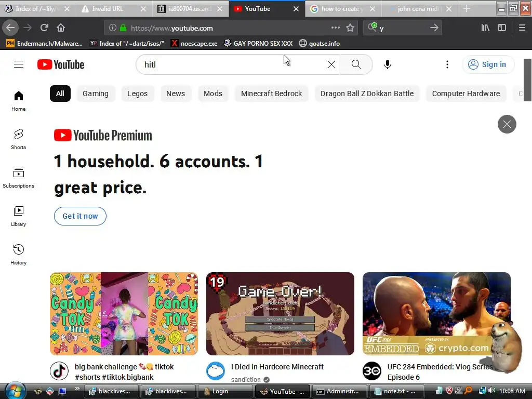Screen dimensions: 532x399
Task: Open the UFC Embedded video thumbnail
Action: (x=436, y=314)
